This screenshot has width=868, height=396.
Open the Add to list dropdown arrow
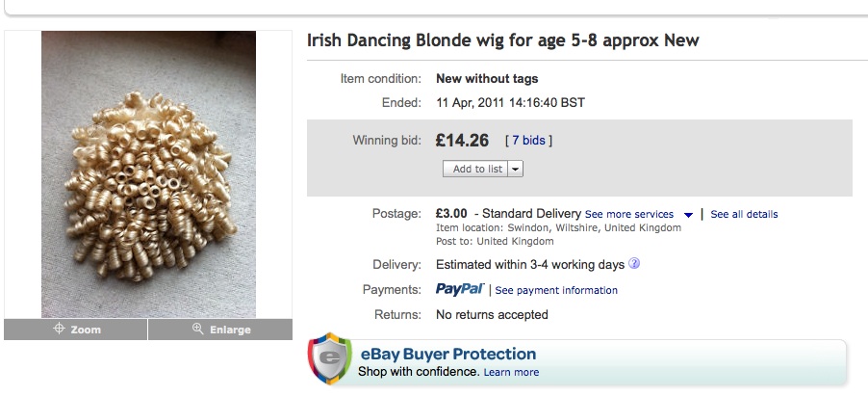516,169
